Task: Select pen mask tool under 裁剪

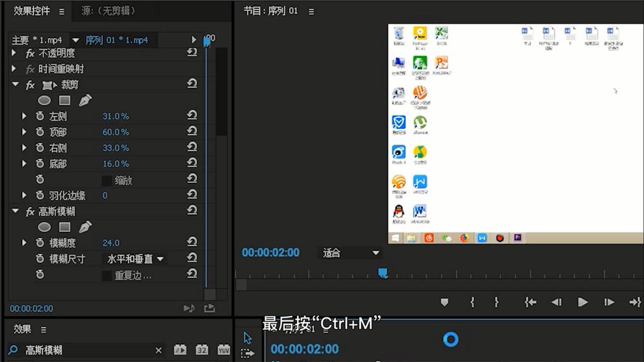Action: pos(85,100)
